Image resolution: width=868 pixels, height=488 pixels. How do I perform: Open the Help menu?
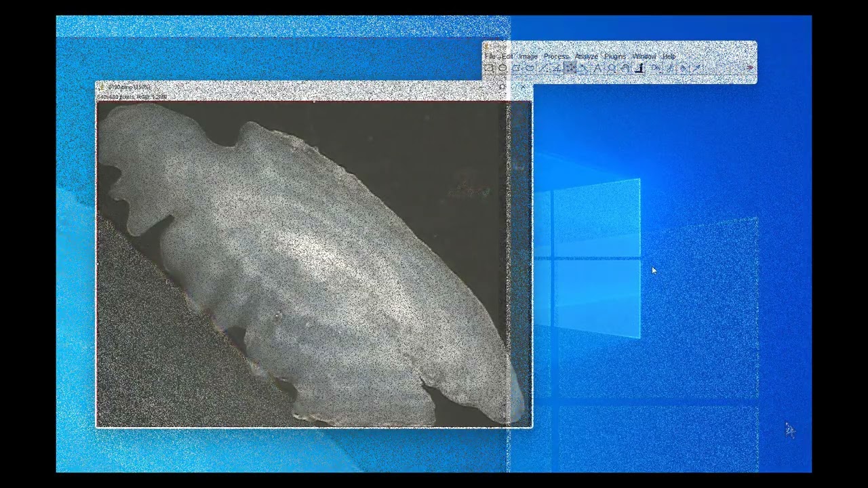tap(669, 56)
